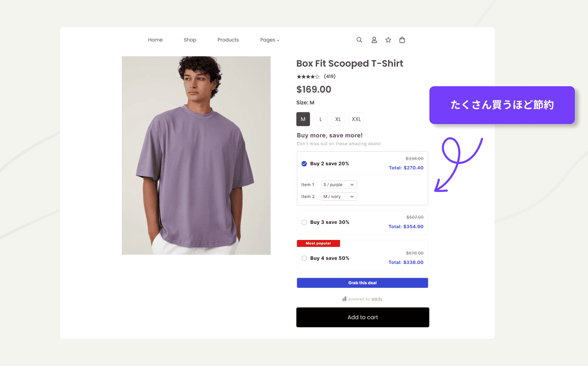Expand the Pages menu
The height and width of the screenshot is (366, 588).
[270, 40]
